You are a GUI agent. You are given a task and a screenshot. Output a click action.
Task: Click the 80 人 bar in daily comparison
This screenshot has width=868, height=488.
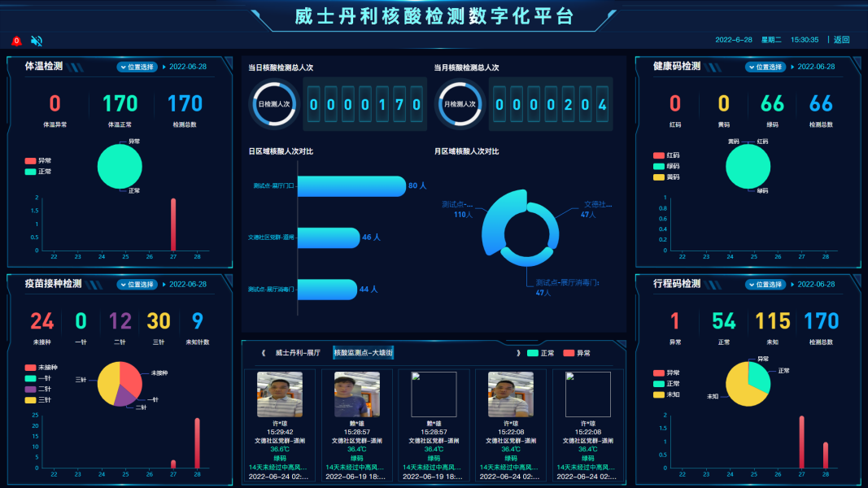(351, 186)
